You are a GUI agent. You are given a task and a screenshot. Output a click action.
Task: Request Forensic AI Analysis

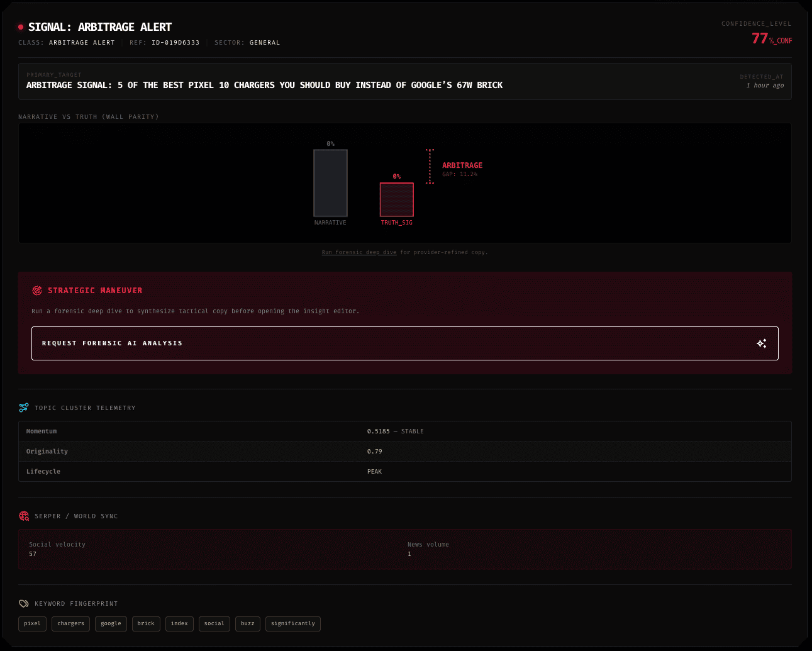coord(405,343)
